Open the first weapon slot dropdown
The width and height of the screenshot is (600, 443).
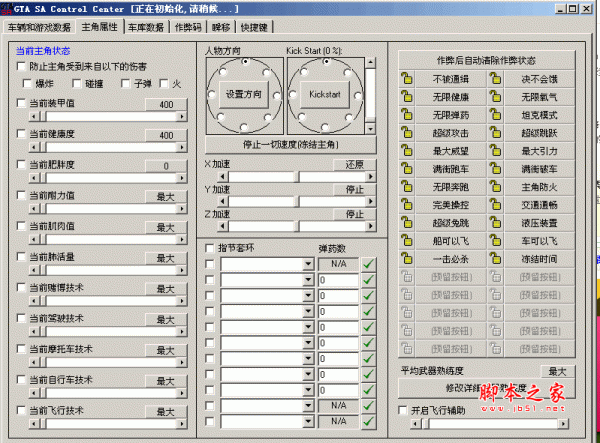(308, 264)
